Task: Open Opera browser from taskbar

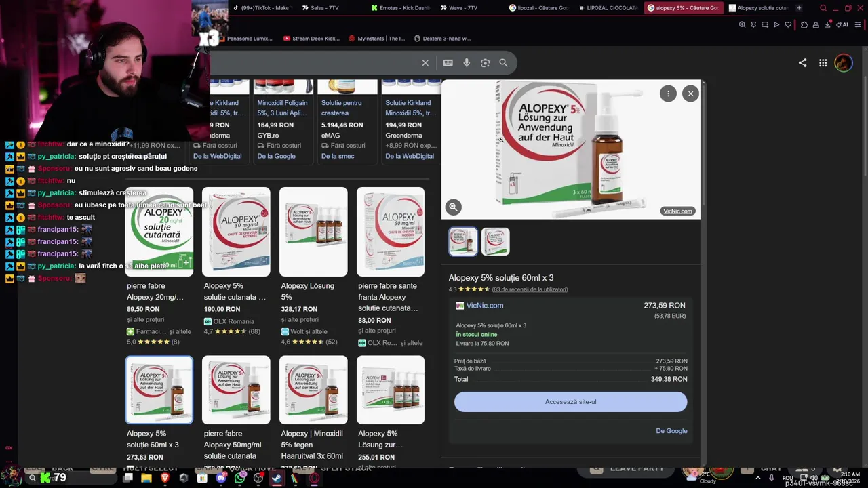Action: click(x=314, y=478)
